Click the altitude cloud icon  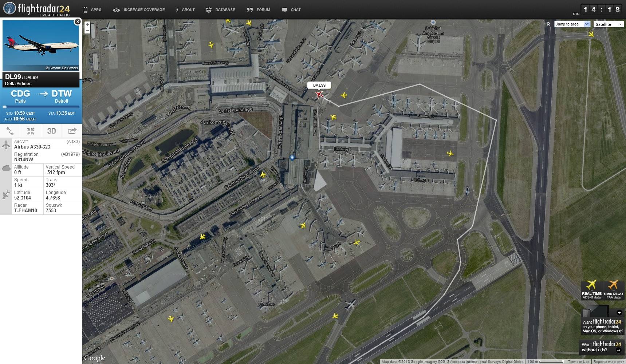point(6,168)
